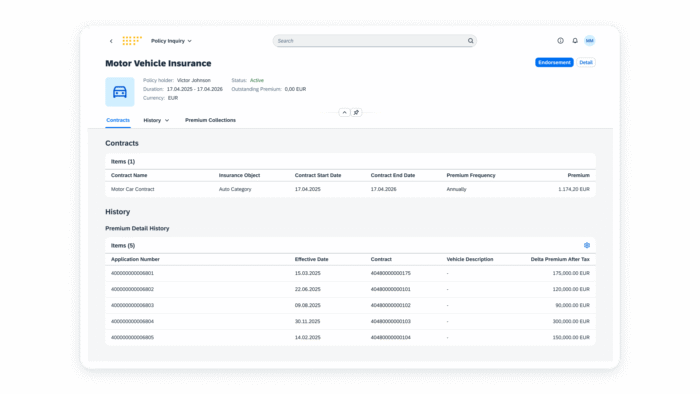Click the Contract End Date column header

(393, 175)
